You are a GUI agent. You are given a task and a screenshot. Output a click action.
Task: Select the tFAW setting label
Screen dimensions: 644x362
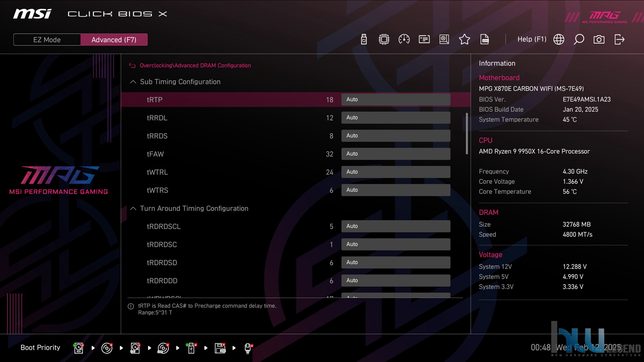pos(155,154)
